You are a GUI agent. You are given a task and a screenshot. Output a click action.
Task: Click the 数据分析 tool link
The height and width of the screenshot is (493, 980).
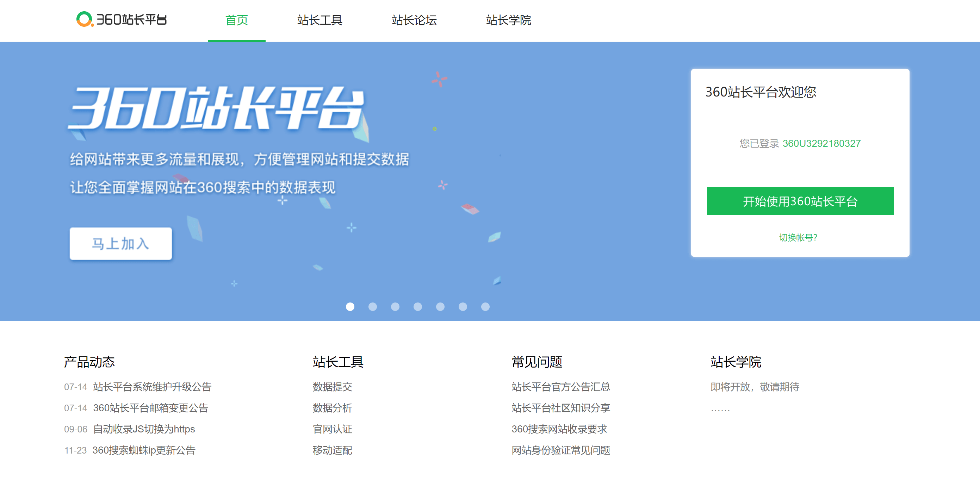(332, 408)
